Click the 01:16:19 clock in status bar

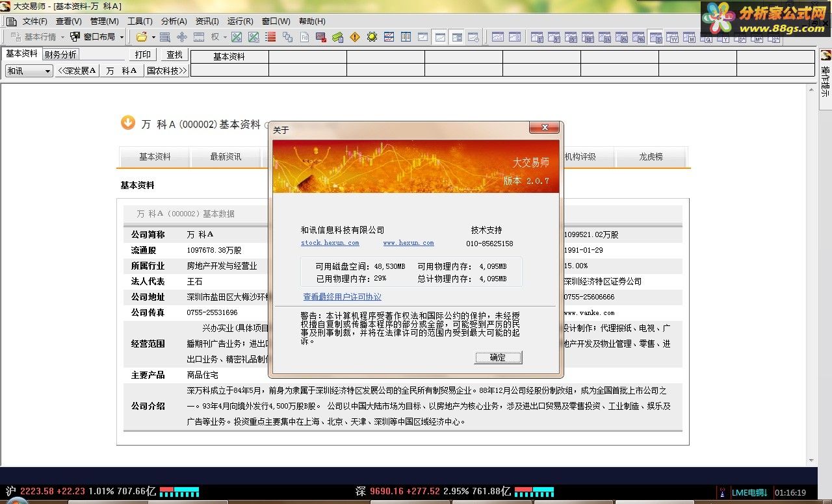(790, 493)
